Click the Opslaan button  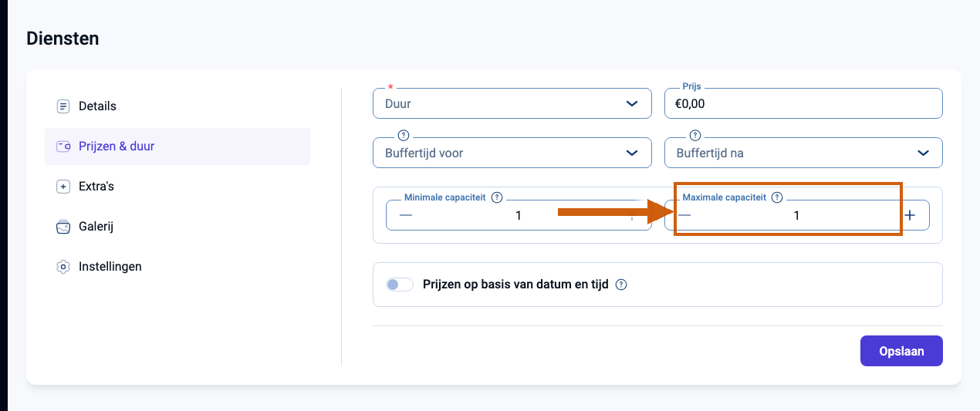pyautogui.click(x=901, y=351)
